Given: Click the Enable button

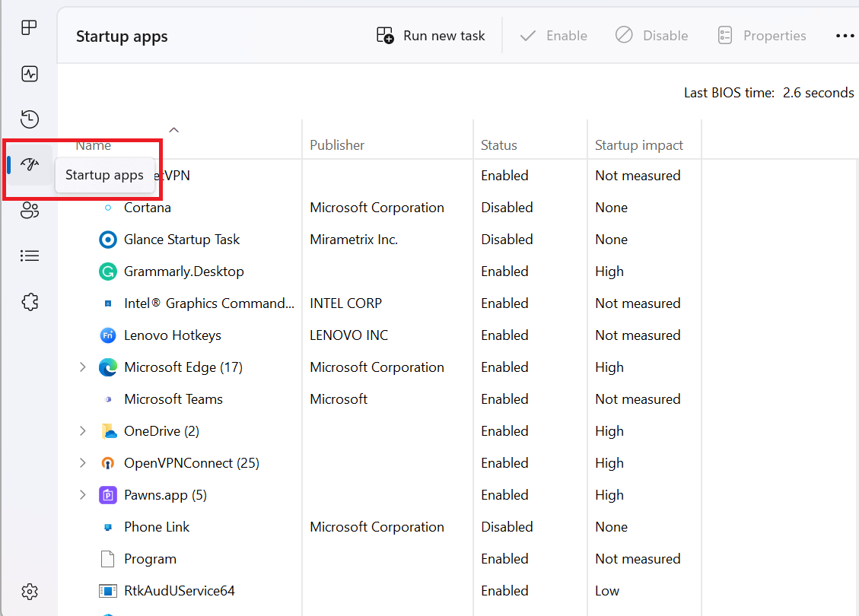Looking at the screenshot, I should pos(553,36).
